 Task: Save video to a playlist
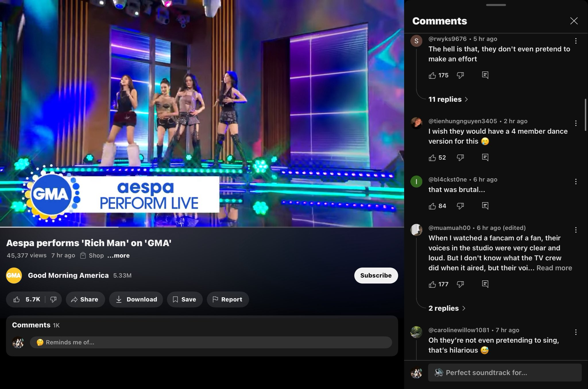(x=185, y=299)
